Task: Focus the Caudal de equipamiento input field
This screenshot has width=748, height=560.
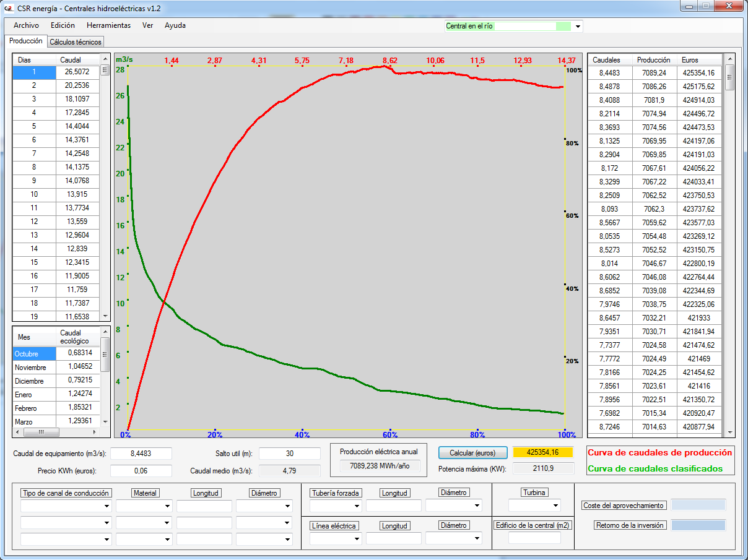Action: click(141, 454)
